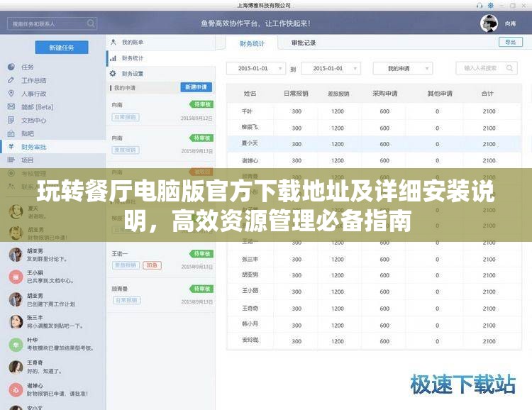Click the magnifier in the name search field

pos(509,68)
